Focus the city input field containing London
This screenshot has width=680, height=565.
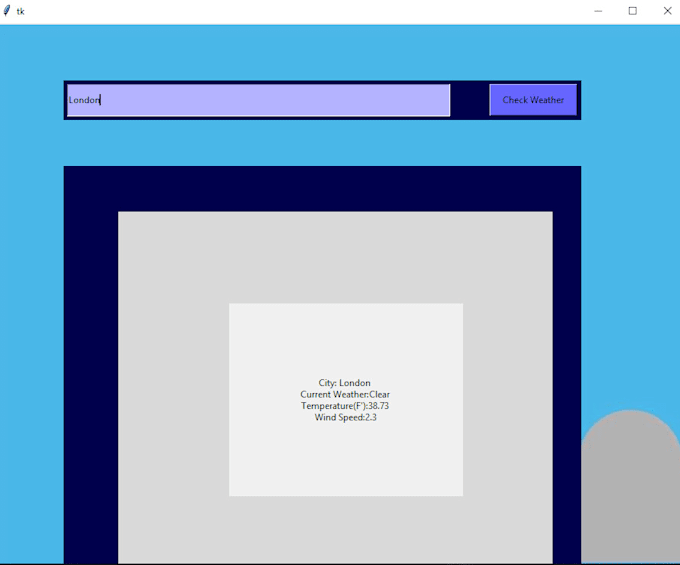[258, 100]
